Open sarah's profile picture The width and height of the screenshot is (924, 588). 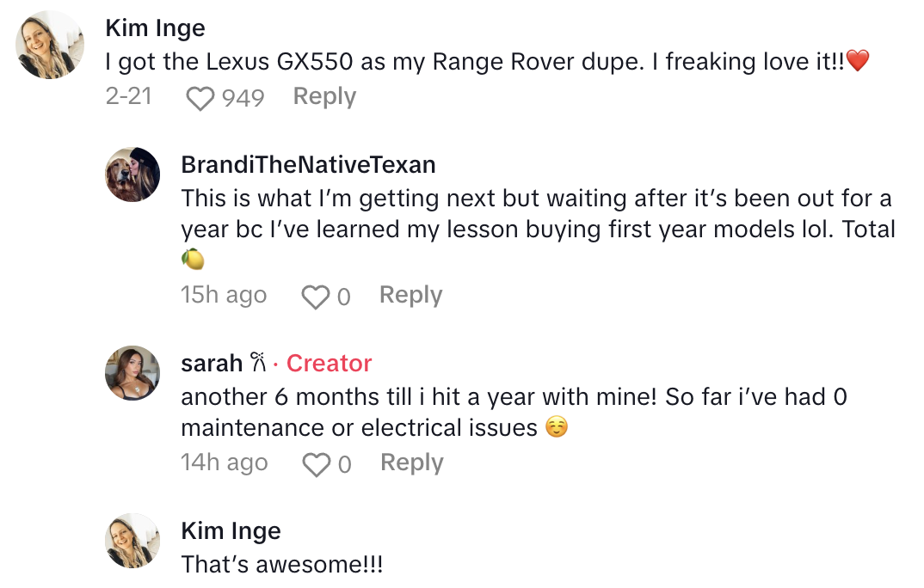(x=132, y=373)
